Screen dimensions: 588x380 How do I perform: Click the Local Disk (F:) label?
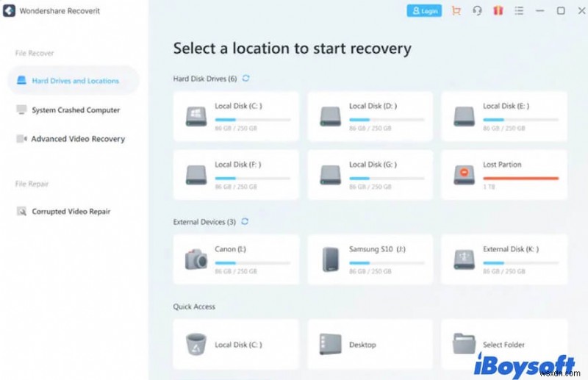237,165
